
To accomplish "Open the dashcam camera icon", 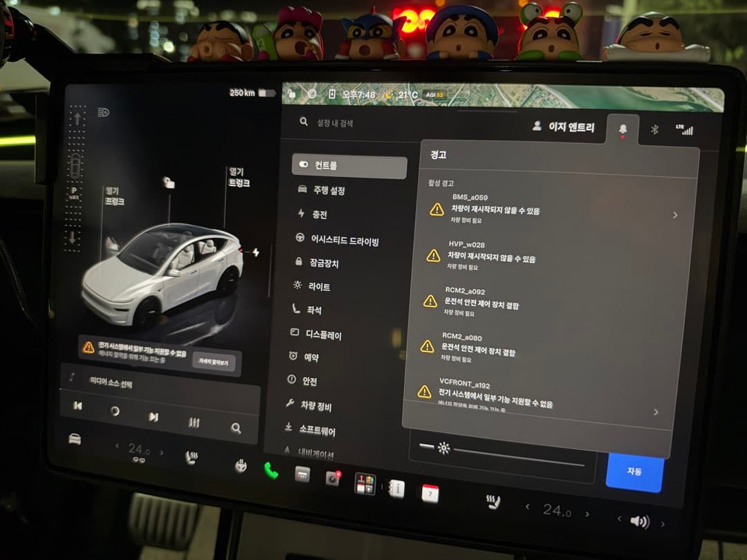I will (333, 478).
